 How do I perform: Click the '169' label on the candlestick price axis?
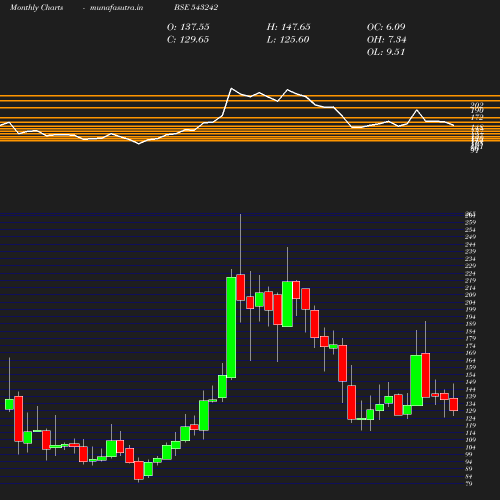471,353
